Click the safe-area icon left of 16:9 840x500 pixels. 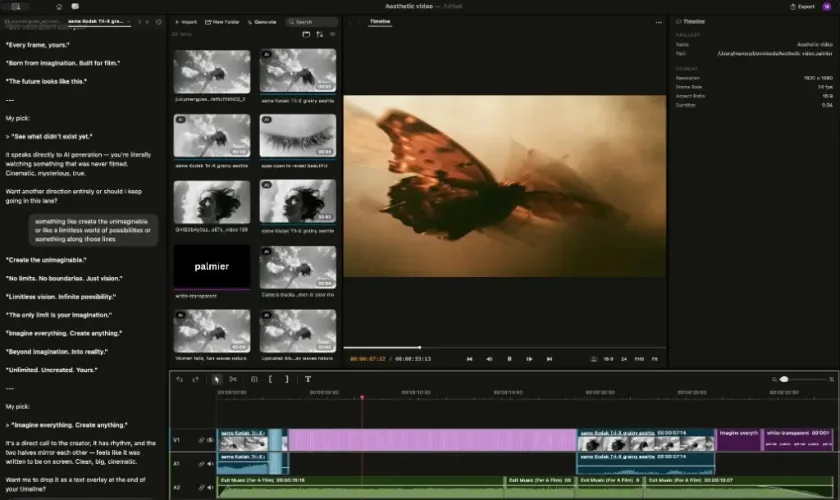pyautogui.click(x=594, y=359)
